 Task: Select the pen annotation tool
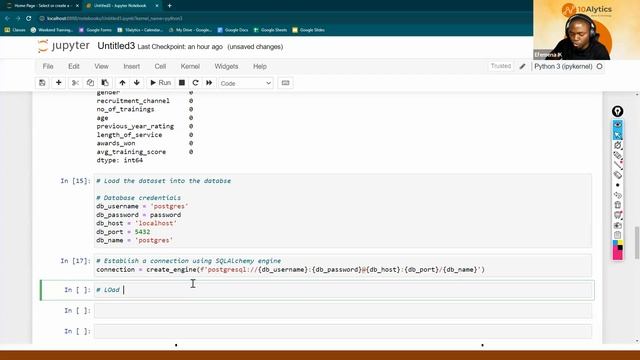pos(618,145)
